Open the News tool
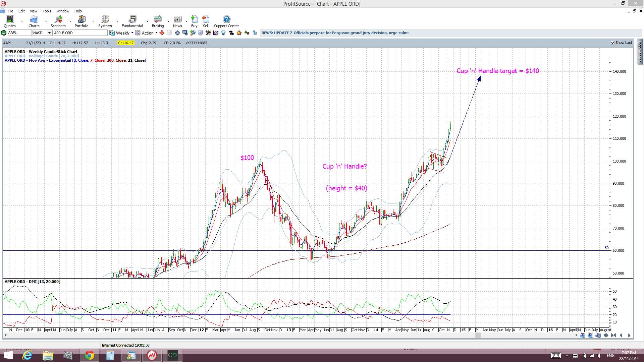 [177, 21]
